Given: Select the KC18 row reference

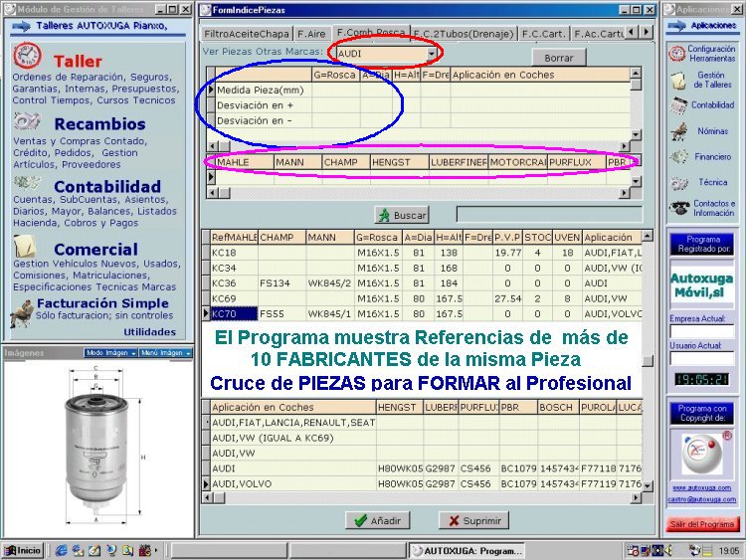Looking at the screenshot, I should pos(234,253).
